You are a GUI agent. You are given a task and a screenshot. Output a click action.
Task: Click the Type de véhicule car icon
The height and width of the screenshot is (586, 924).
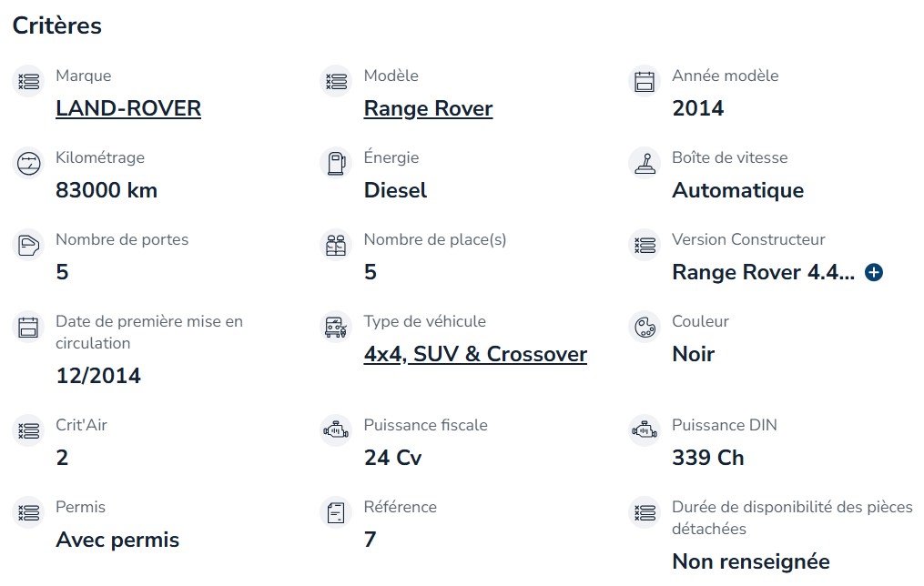[336, 327]
